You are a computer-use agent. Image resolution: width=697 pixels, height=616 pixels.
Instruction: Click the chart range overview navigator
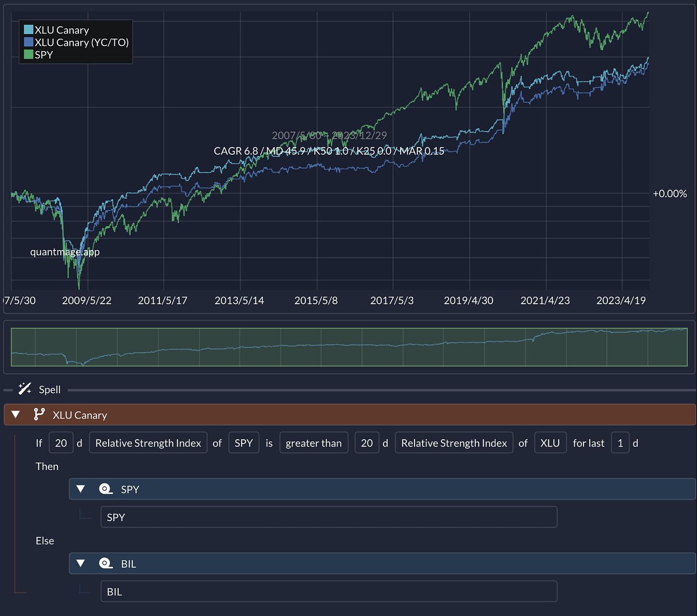(349, 347)
